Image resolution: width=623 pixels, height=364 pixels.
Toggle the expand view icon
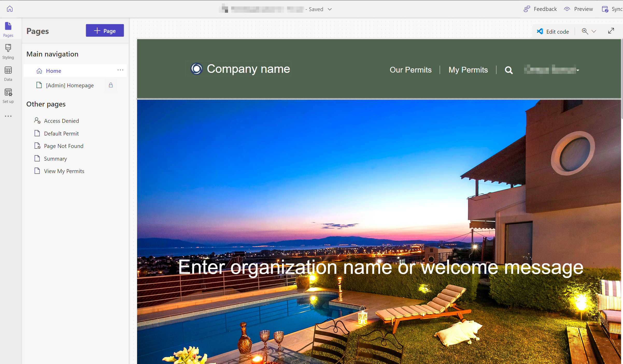coord(611,31)
